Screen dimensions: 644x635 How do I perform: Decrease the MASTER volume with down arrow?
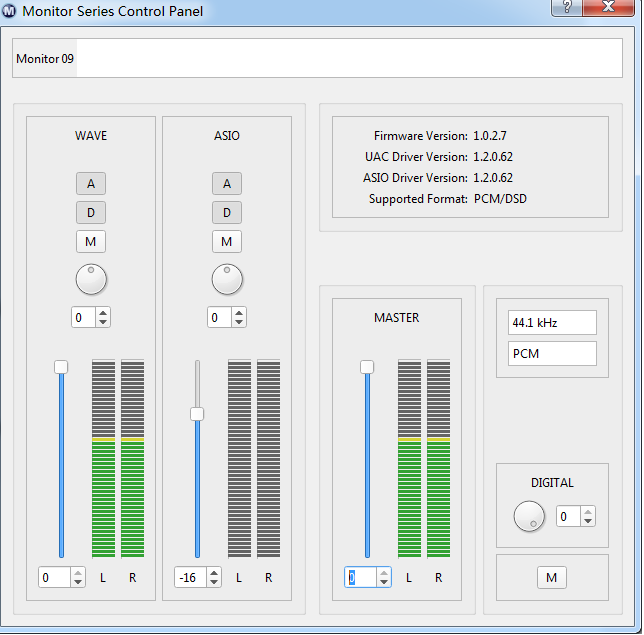tap(384, 582)
